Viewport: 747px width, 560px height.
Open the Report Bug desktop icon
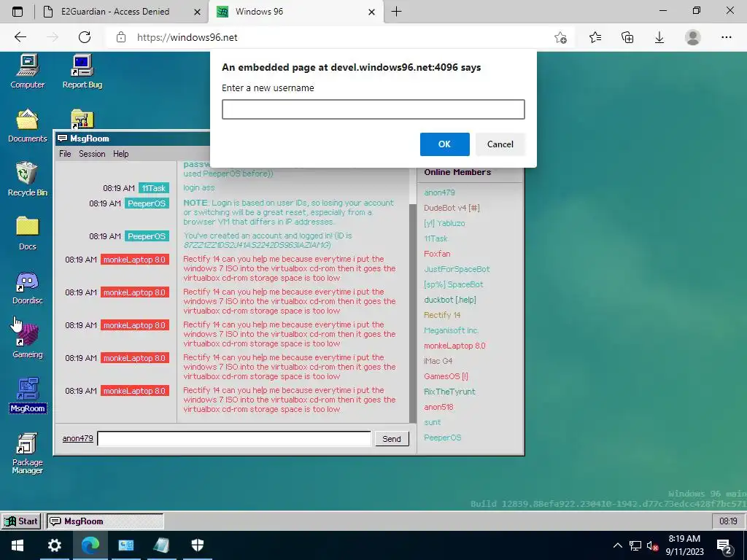click(x=82, y=71)
